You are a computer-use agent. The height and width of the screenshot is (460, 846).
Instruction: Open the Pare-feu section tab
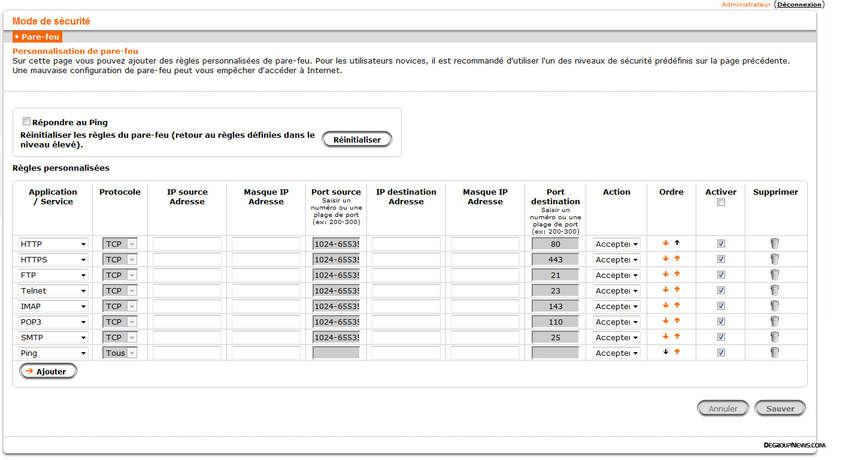37,37
